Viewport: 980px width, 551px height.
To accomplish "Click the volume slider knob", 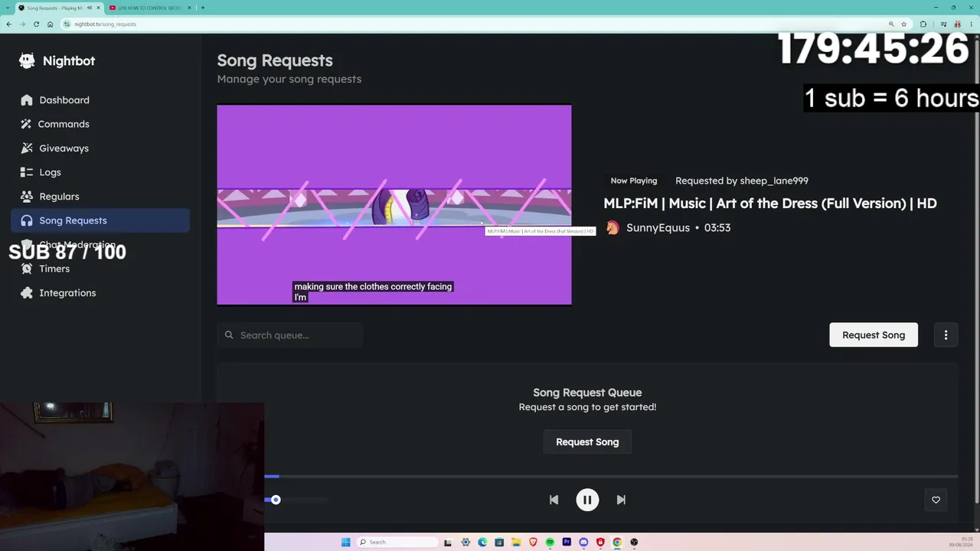I will (x=276, y=500).
